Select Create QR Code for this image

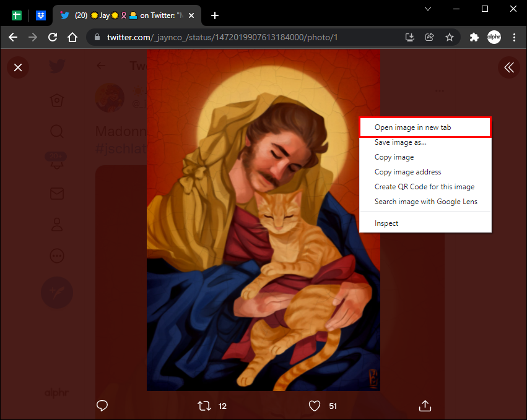[424, 186]
